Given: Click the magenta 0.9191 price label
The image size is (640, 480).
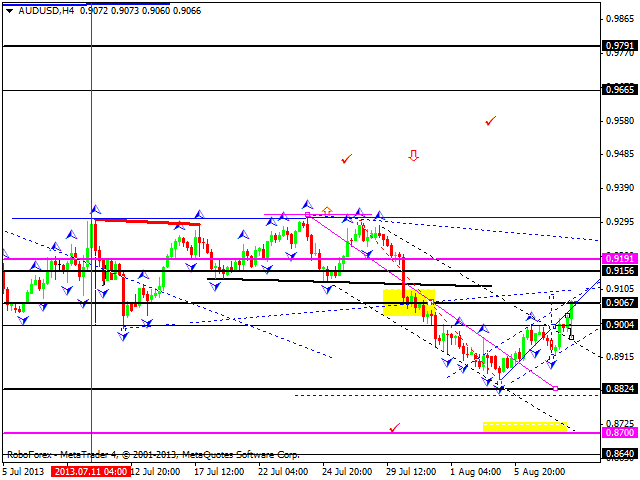Looking at the screenshot, I should [x=620, y=258].
